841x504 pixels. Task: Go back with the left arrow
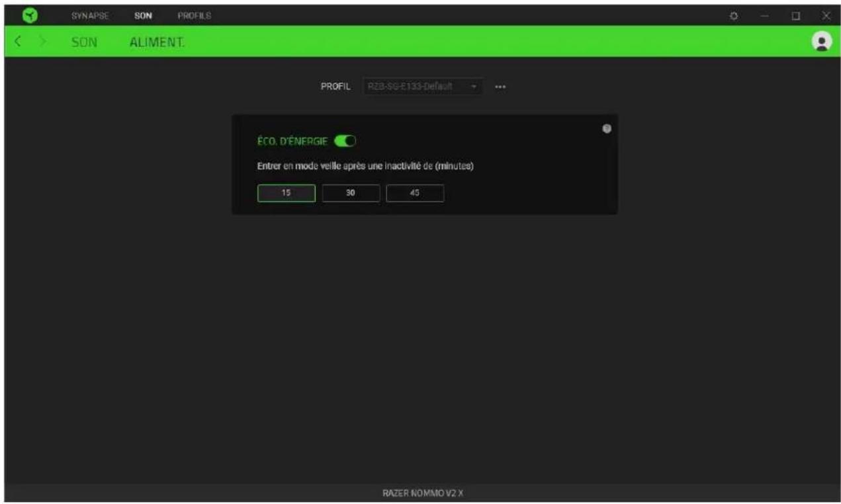(18, 42)
